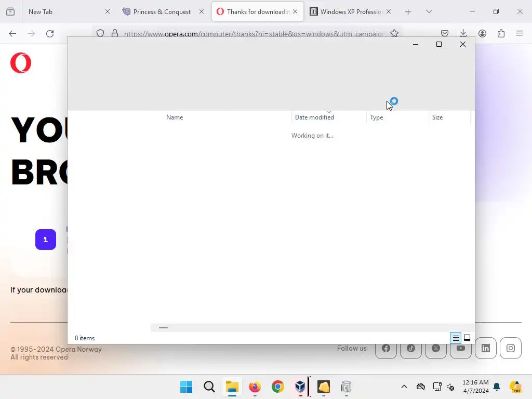Close the Windows XP Professional tab
The width and height of the screenshot is (532, 399).
(389, 11)
